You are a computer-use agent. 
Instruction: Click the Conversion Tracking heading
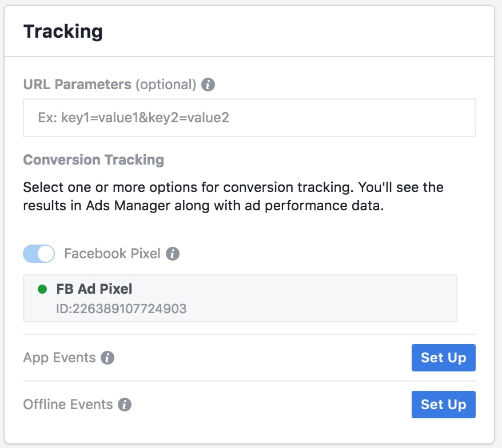pyautogui.click(x=93, y=159)
